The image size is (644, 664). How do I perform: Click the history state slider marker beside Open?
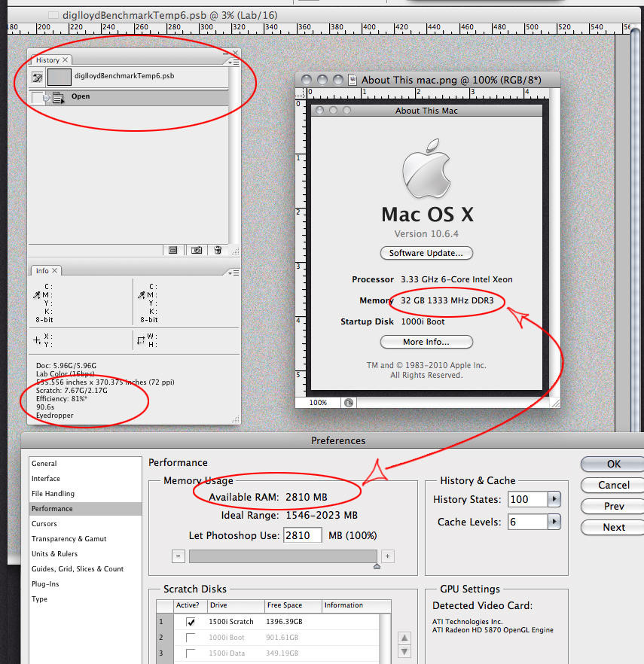tap(47, 98)
